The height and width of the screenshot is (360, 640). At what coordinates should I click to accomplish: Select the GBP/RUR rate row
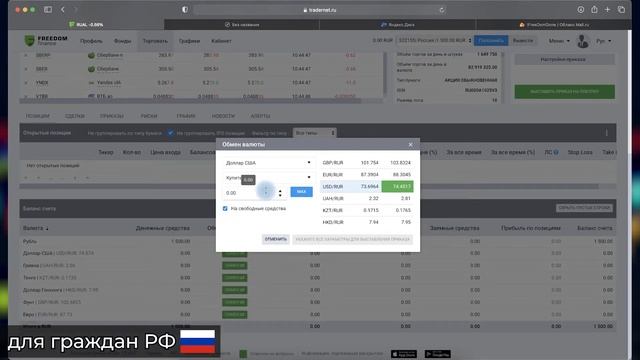click(x=367, y=162)
